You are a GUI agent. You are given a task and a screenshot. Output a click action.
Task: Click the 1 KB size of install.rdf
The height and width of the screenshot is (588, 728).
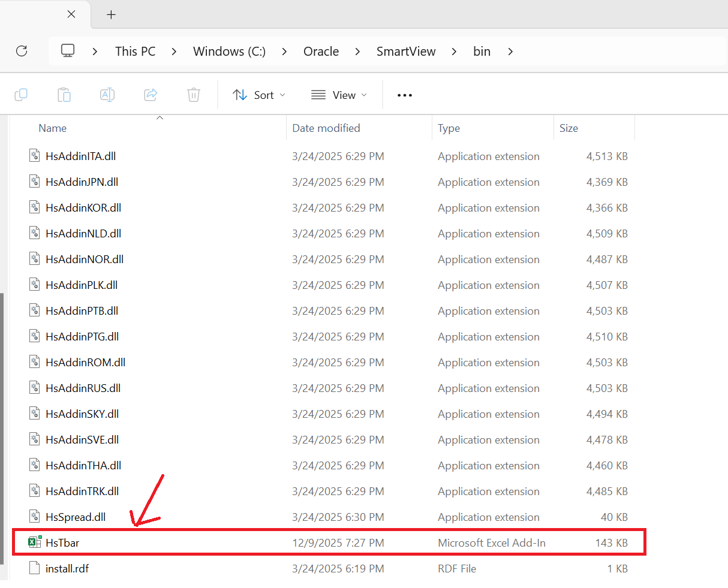[x=617, y=568]
